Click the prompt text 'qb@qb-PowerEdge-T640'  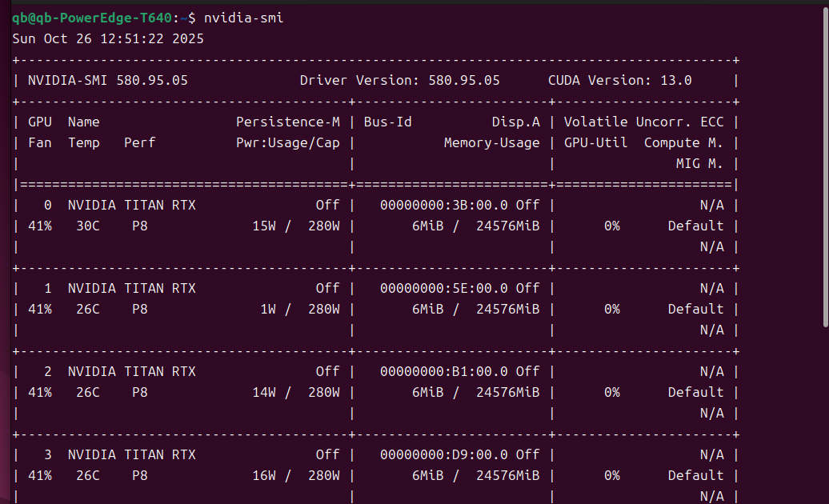point(92,18)
